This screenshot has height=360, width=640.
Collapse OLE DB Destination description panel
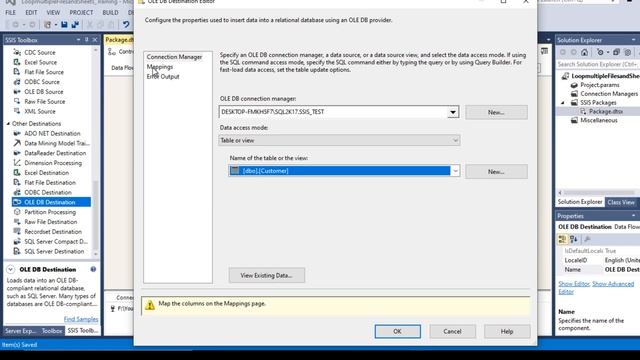[x=11, y=269]
